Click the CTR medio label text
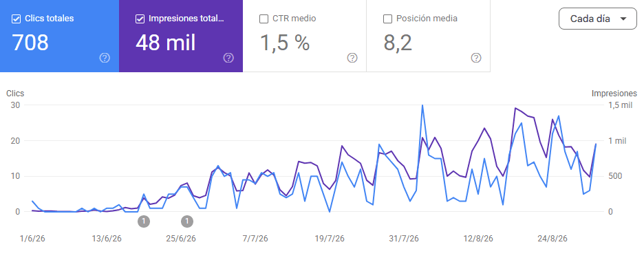The height and width of the screenshot is (260, 644). coord(294,19)
